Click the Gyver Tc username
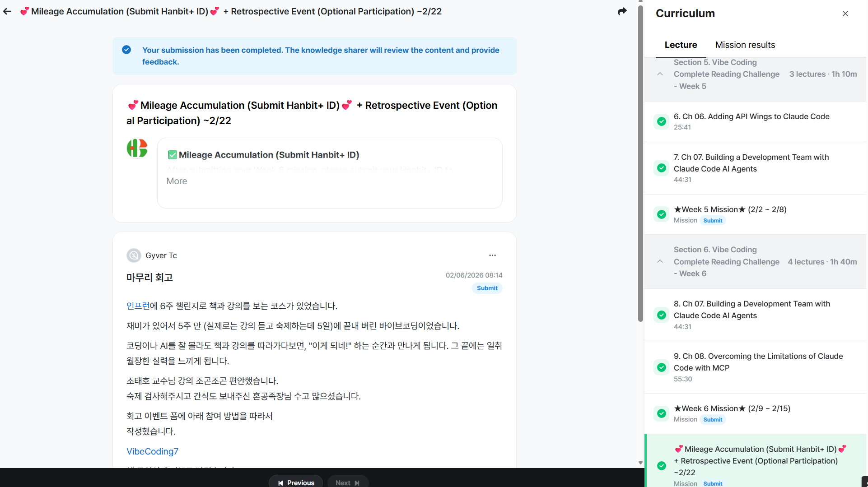The height and width of the screenshot is (487, 868). point(161,255)
